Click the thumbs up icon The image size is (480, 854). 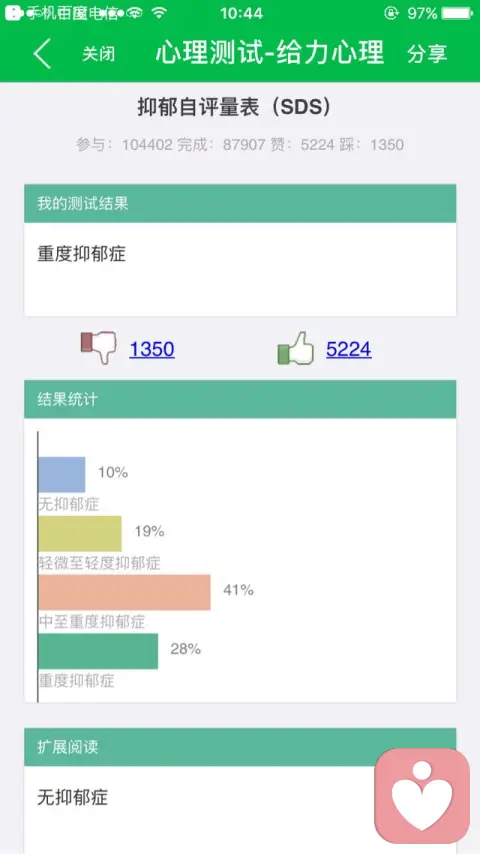296,348
